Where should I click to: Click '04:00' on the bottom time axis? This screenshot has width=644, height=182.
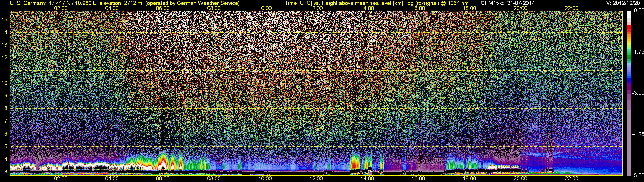click(x=112, y=179)
